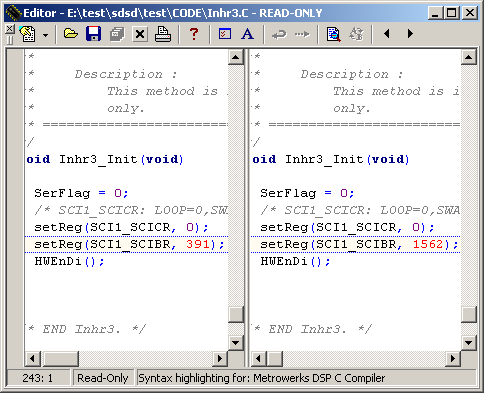
Task: Expand dropdown arrow next to new file icon
Action: coord(45,35)
